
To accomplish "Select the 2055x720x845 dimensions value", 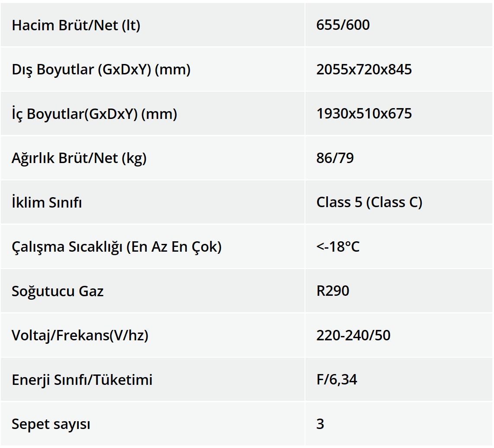I will point(364,70).
